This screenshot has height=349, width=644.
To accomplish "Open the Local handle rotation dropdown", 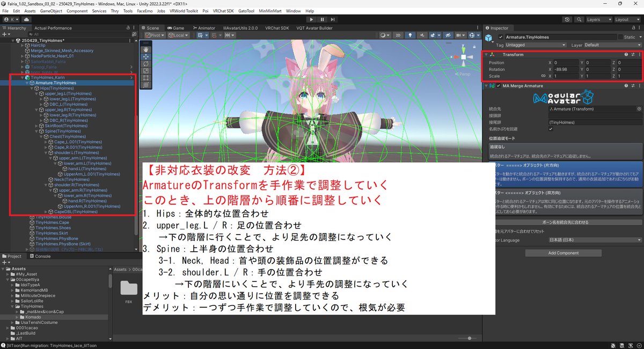I will click(179, 35).
